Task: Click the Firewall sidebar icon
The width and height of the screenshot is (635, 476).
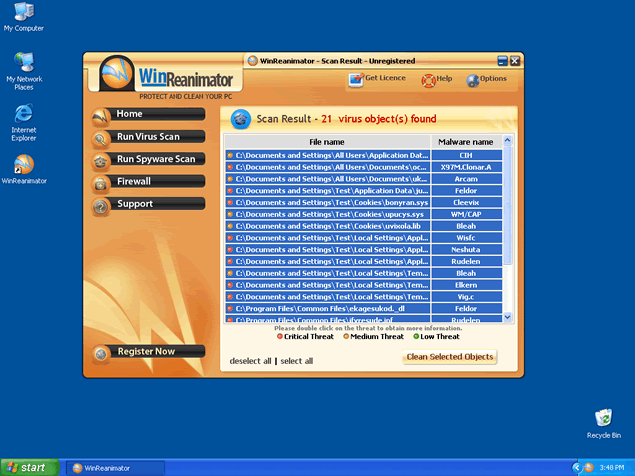Action: click(101, 183)
